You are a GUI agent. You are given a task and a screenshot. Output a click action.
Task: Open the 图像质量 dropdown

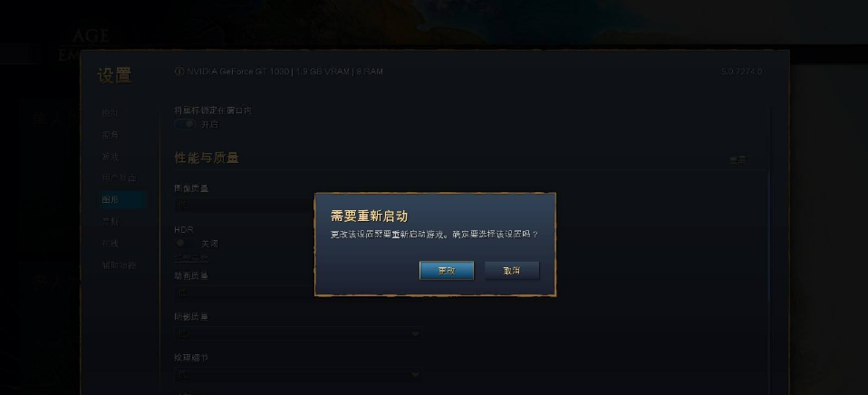[244, 205]
